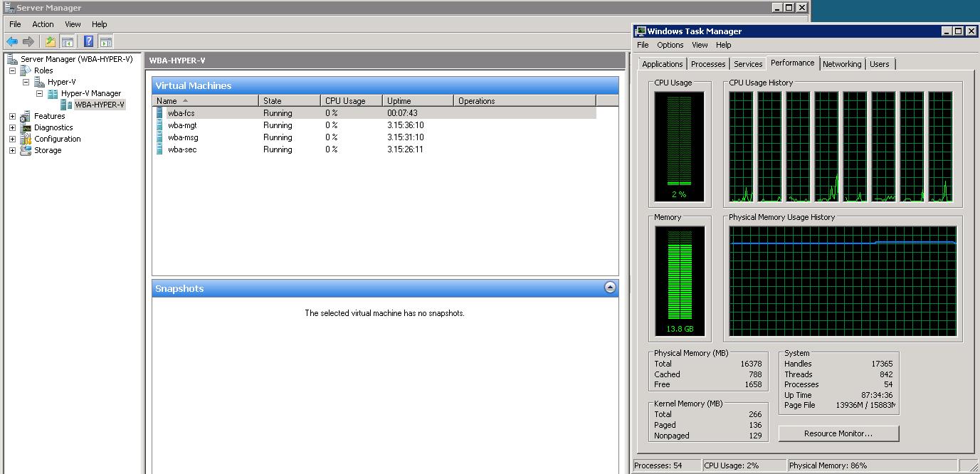This screenshot has width=980, height=474.
Task: Switch to the Users tab
Action: (x=880, y=64)
